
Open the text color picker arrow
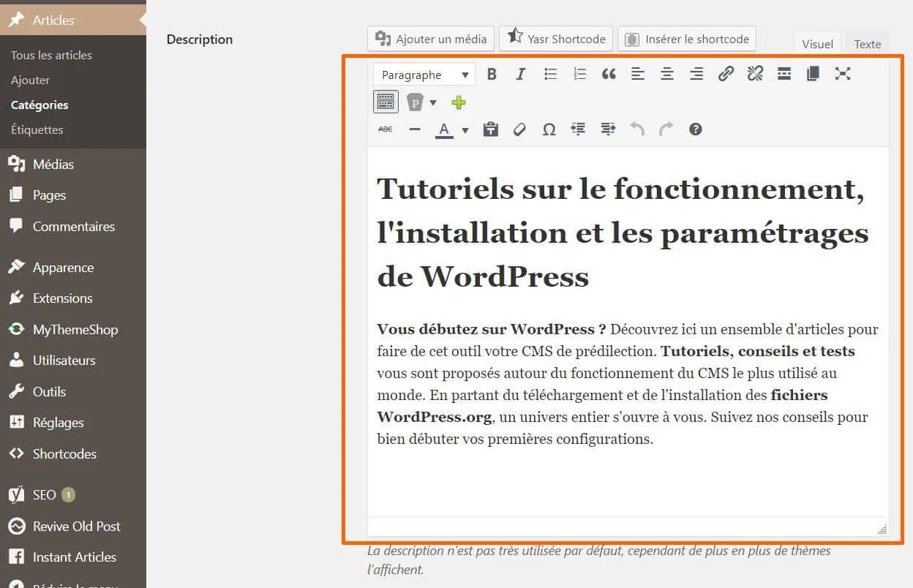465,131
